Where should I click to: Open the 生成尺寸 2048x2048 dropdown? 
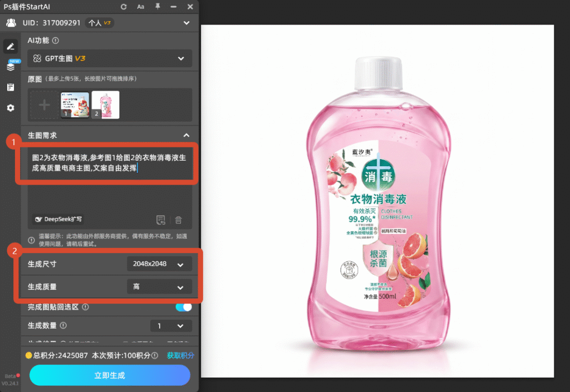pos(159,264)
